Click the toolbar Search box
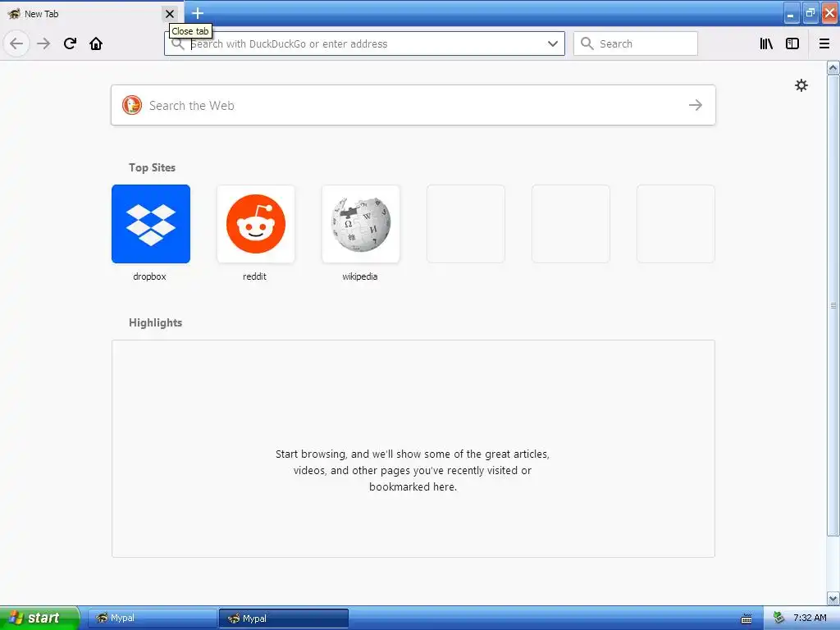Image resolution: width=840 pixels, height=630 pixels. point(636,43)
